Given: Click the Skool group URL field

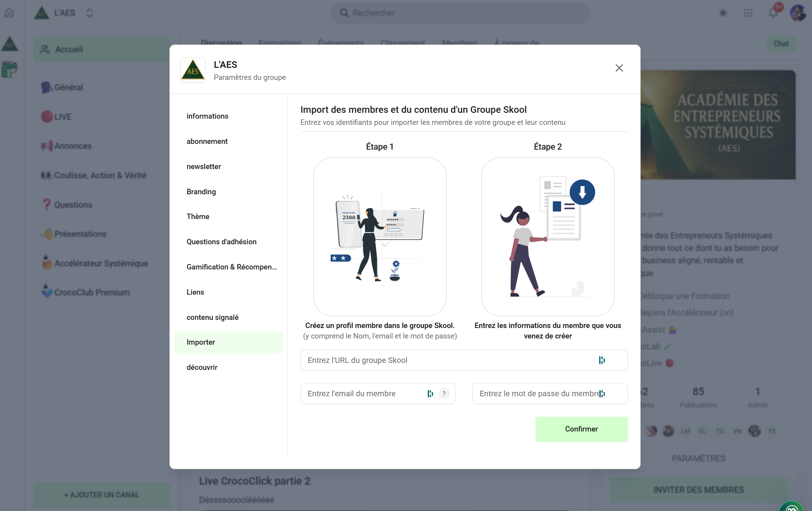Looking at the screenshot, I should pos(464,360).
